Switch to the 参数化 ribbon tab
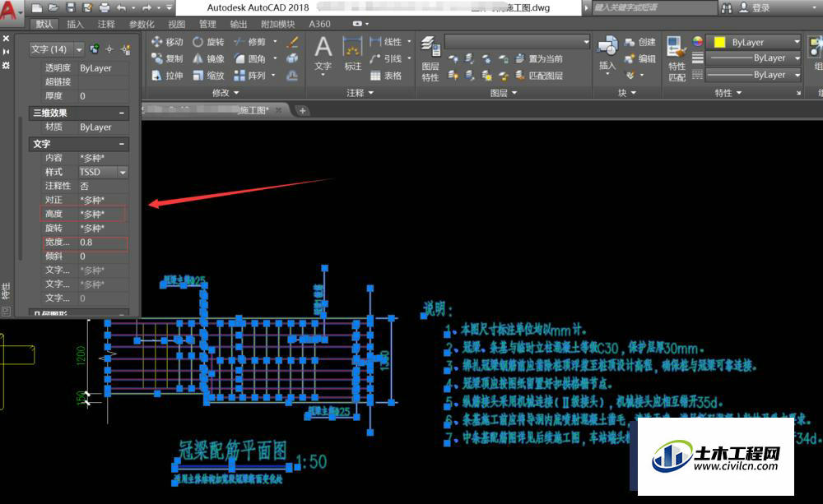 [x=142, y=24]
